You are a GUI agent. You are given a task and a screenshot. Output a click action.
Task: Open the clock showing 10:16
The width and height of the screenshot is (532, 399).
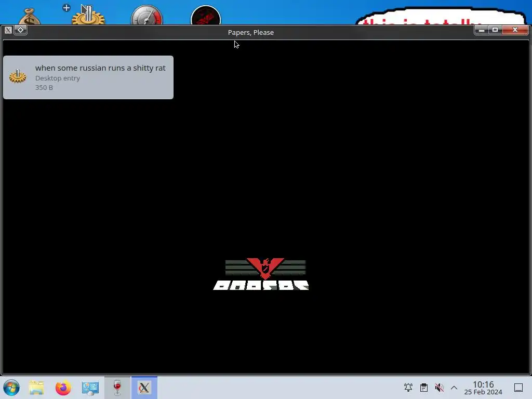tap(483, 388)
